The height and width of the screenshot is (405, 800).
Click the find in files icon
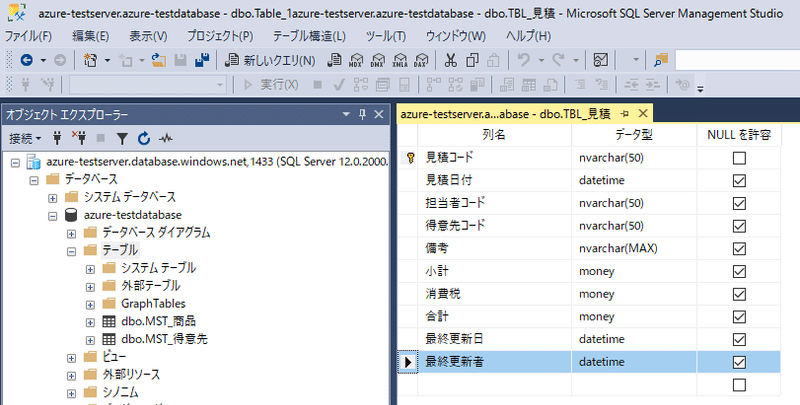(661, 60)
